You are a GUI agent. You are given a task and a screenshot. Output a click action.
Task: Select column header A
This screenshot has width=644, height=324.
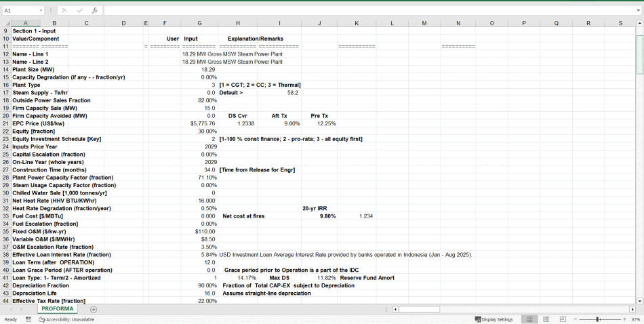[x=26, y=24]
